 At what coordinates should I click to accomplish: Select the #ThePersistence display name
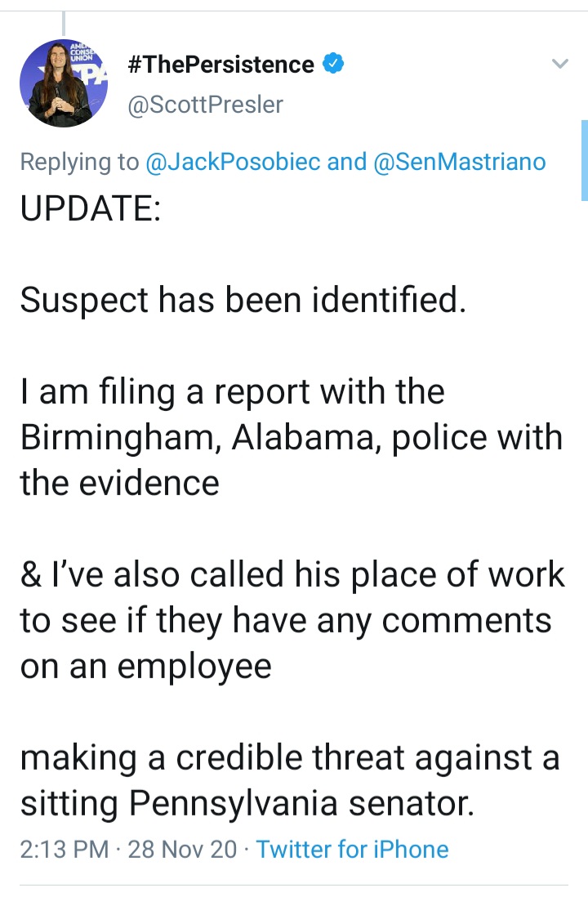coord(221,64)
